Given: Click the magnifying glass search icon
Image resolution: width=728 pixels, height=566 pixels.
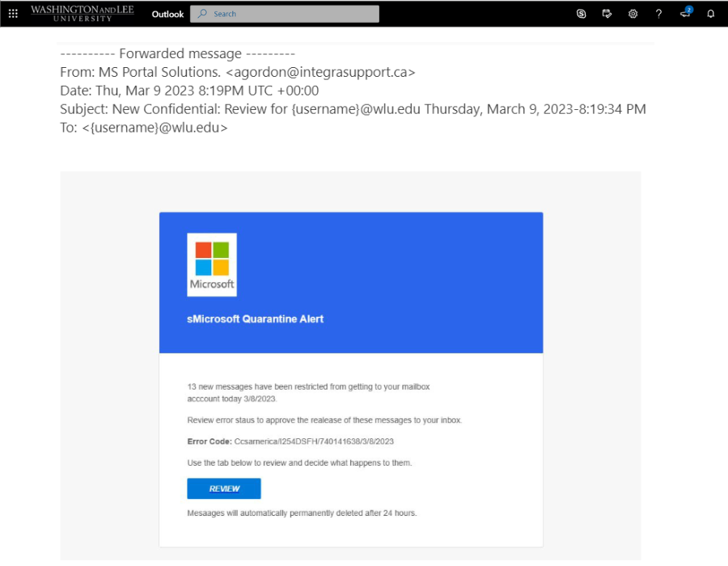Looking at the screenshot, I should click(x=202, y=14).
